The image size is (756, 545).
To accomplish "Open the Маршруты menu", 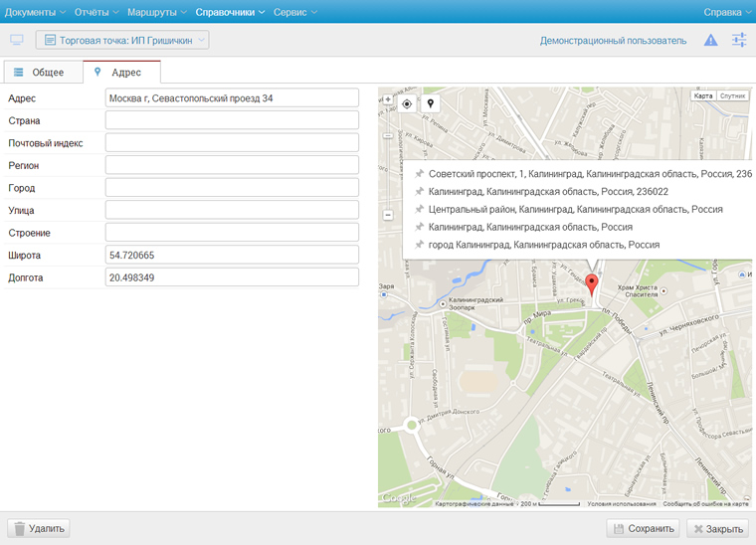I will pos(157,12).
